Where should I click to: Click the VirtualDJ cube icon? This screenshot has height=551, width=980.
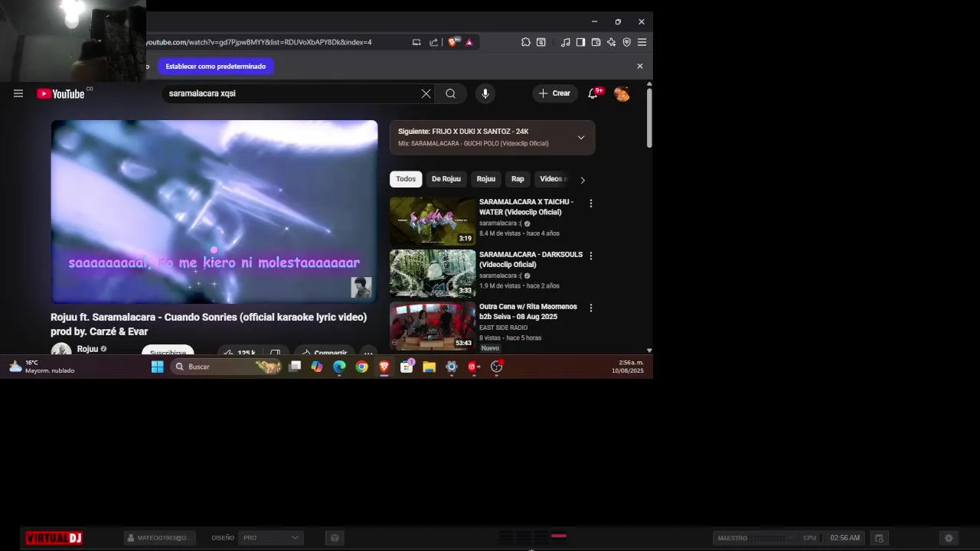click(335, 538)
